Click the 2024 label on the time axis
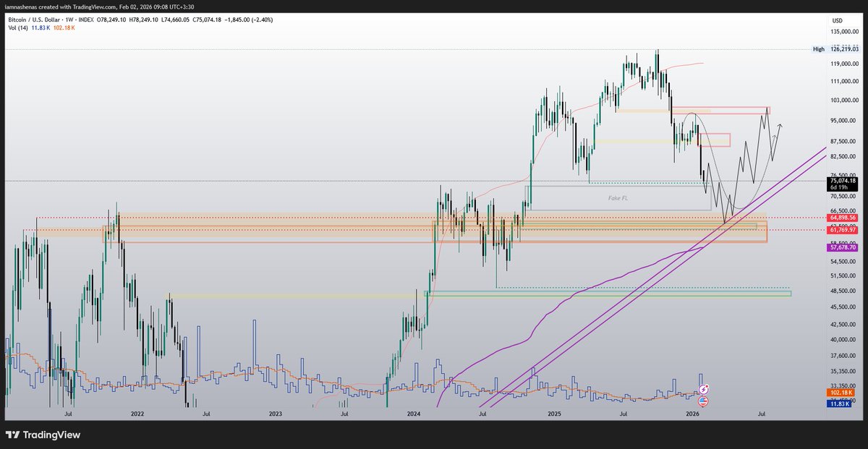 (414, 414)
